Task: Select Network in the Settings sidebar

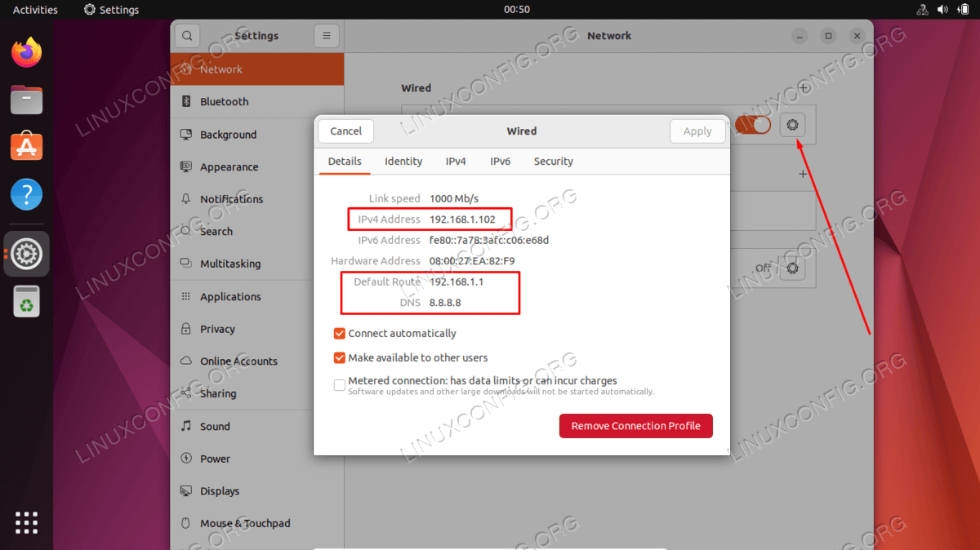Action: [256, 69]
